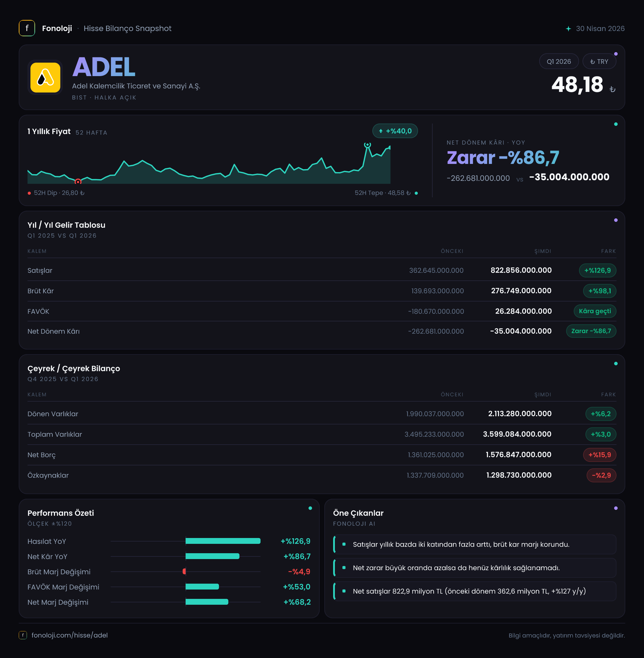Click the 'Q4 2025 VS Q1 2026' subtitle
Image resolution: width=644 pixels, height=658 pixels.
pyautogui.click(x=63, y=379)
